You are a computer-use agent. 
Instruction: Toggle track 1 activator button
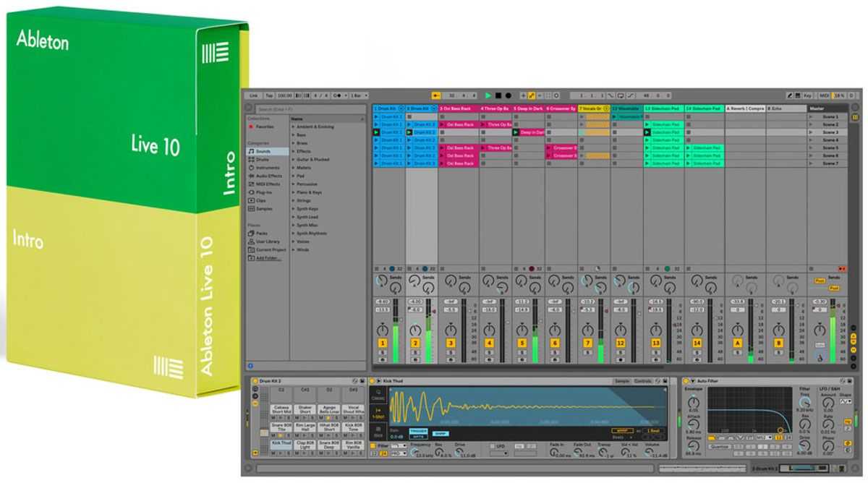click(x=383, y=343)
